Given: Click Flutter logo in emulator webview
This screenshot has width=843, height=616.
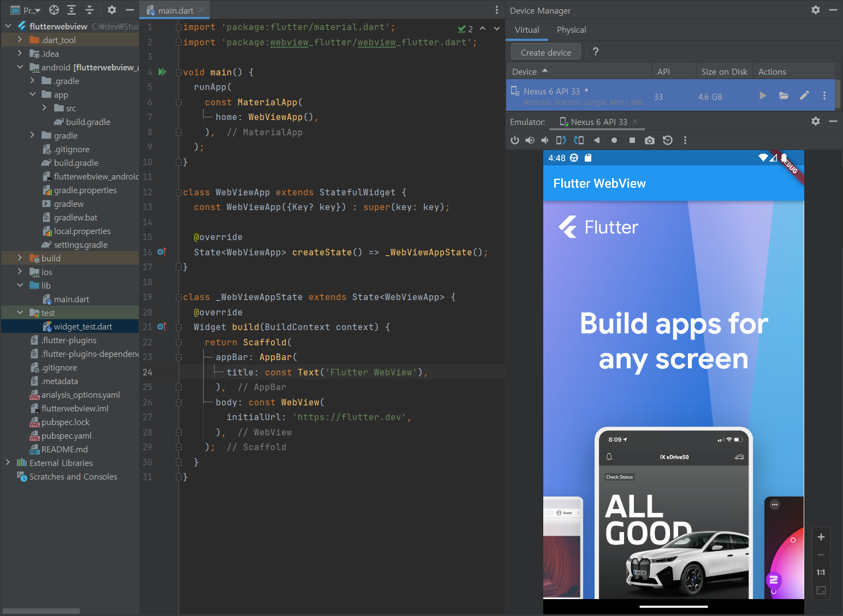Looking at the screenshot, I should pos(598,227).
